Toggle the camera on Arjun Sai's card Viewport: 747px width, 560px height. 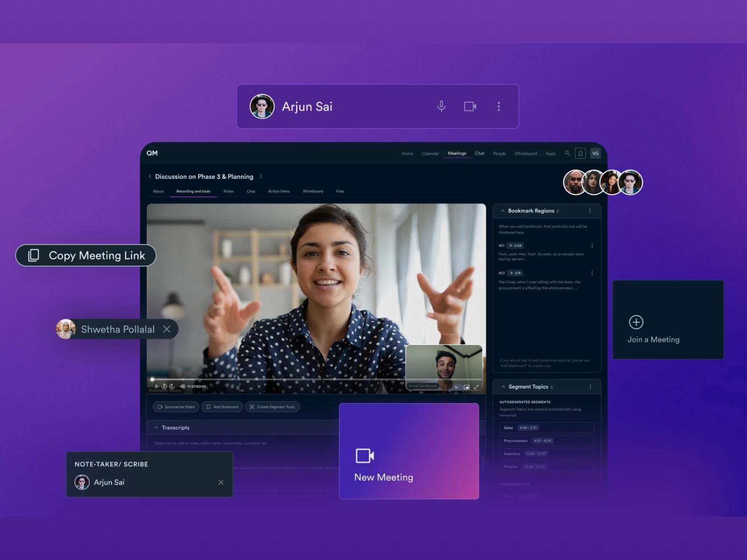coord(470,106)
